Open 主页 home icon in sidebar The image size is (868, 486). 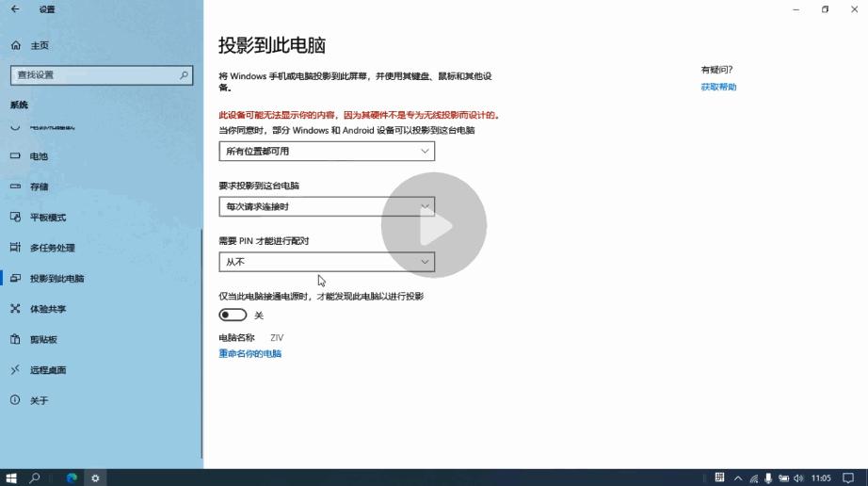pyautogui.click(x=15, y=45)
